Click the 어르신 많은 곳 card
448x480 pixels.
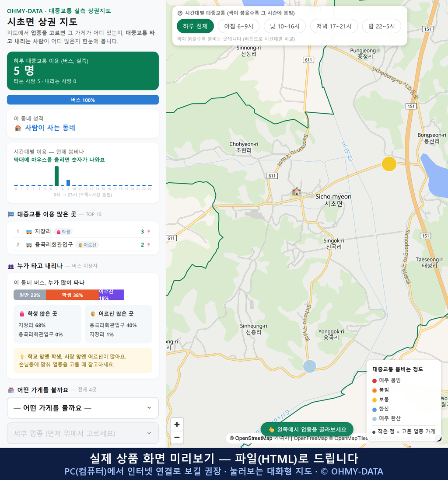(x=119, y=324)
